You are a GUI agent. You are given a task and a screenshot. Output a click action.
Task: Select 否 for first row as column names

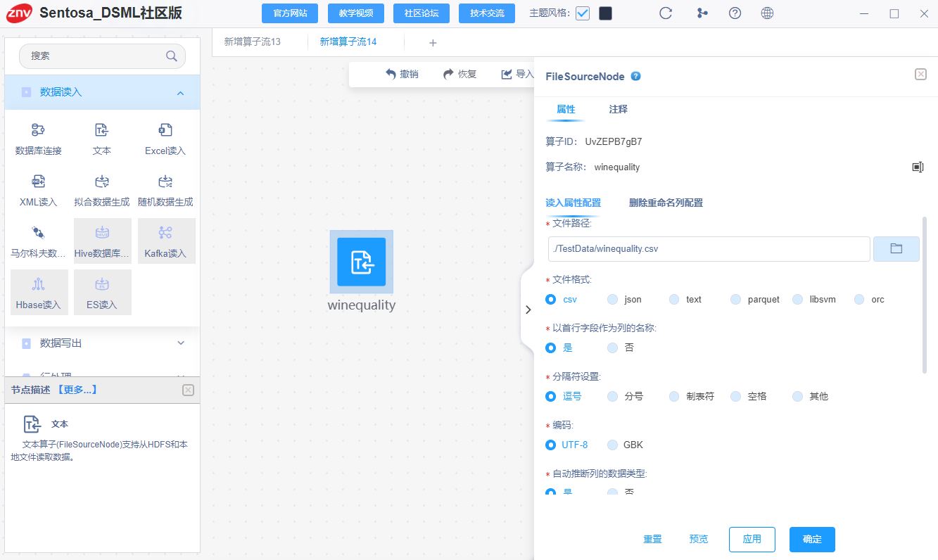point(612,348)
